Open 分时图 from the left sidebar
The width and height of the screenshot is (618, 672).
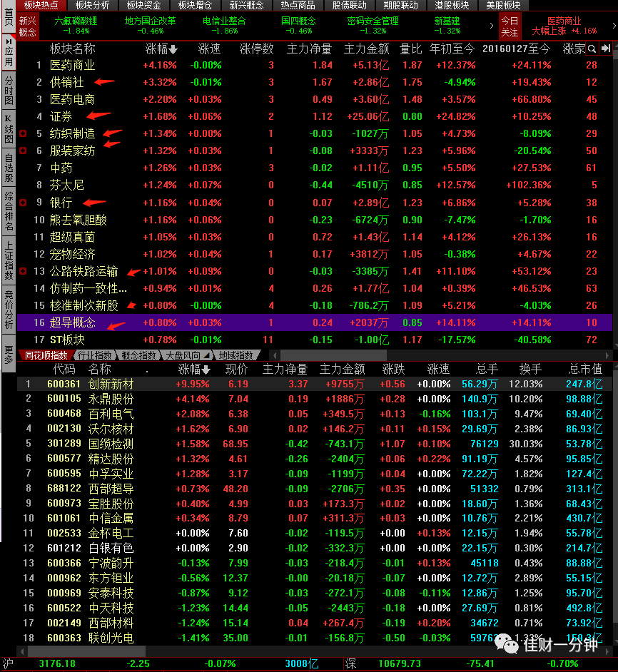[9, 91]
